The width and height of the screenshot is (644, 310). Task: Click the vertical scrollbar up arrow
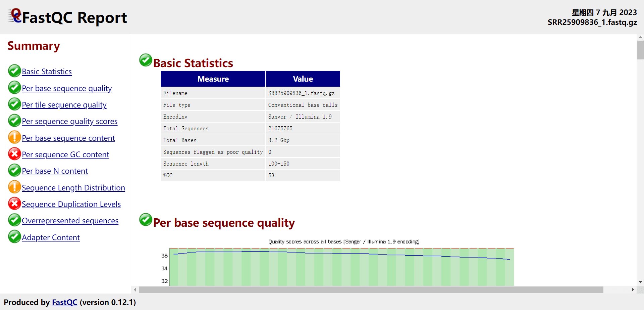coord(640,37)
